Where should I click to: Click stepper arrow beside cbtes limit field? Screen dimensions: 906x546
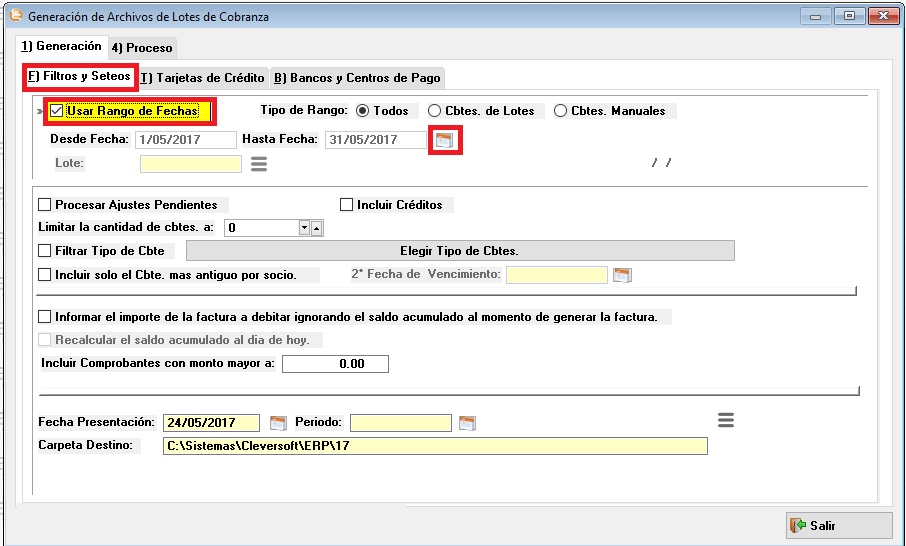(317, 228)
